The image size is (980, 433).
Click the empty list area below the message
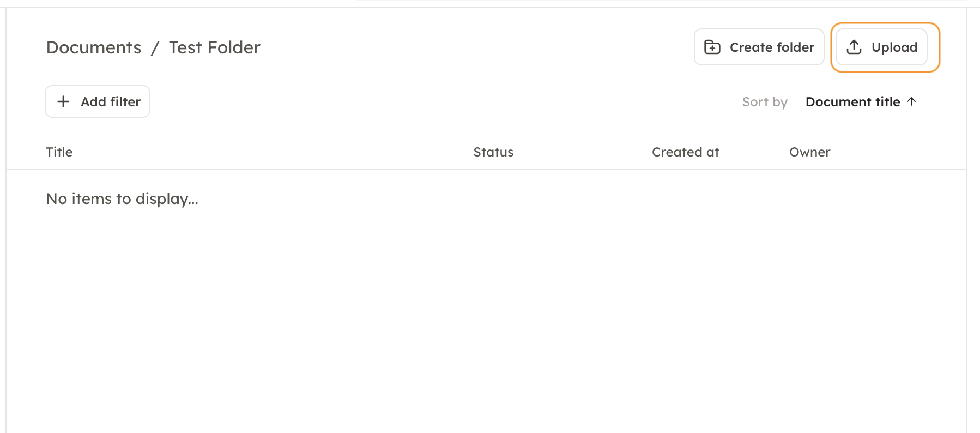[x=485, y=316]
